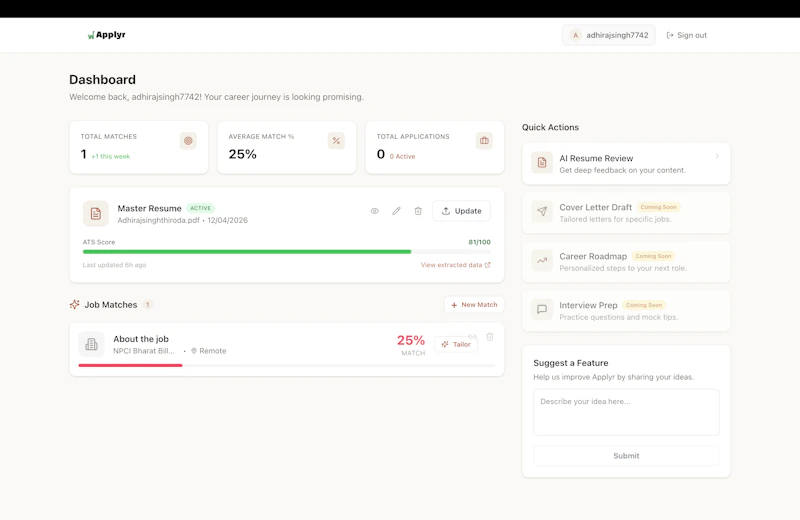Screen dimensions: 800x520
Task: Open the adhirajsingh7742 user avatar
Action: pyautogui.click(x=576, y=35)
